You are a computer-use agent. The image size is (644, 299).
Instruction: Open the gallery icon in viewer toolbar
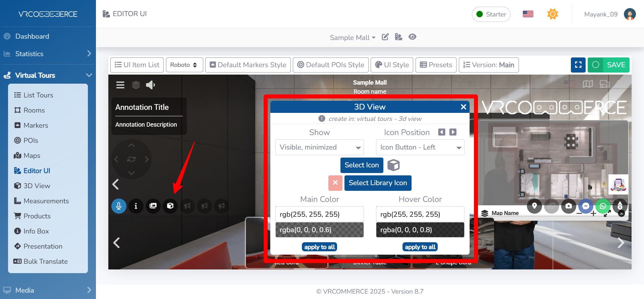click(153, 206)
